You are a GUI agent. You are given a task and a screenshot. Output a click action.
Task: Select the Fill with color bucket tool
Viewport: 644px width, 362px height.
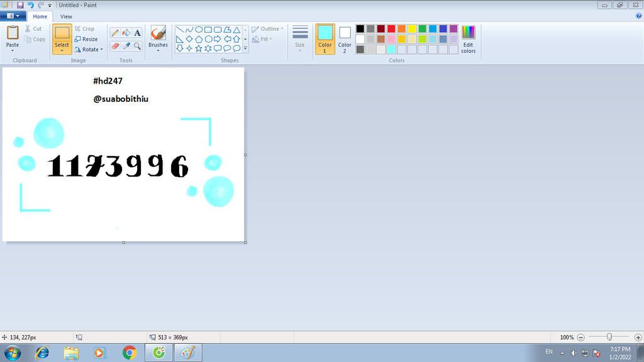(x=126, y=33)
